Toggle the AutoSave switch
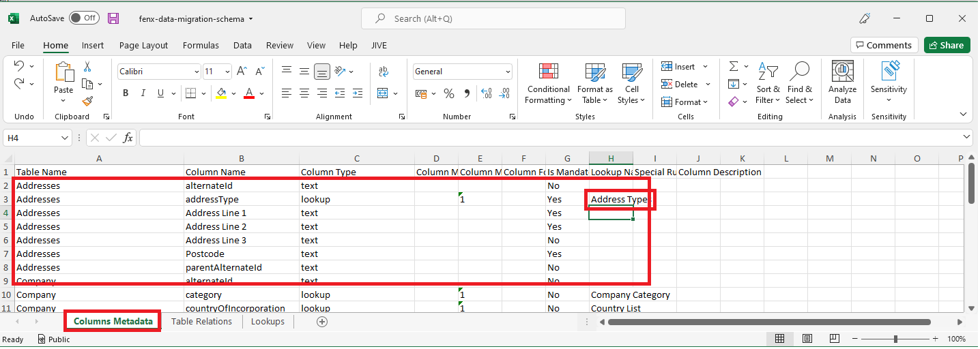 point(84,18)
